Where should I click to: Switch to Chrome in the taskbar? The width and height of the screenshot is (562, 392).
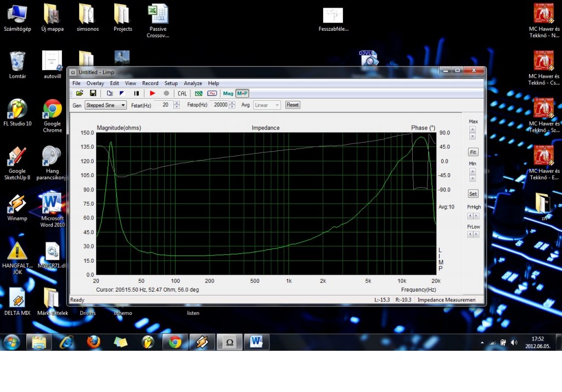pos(175,342)
